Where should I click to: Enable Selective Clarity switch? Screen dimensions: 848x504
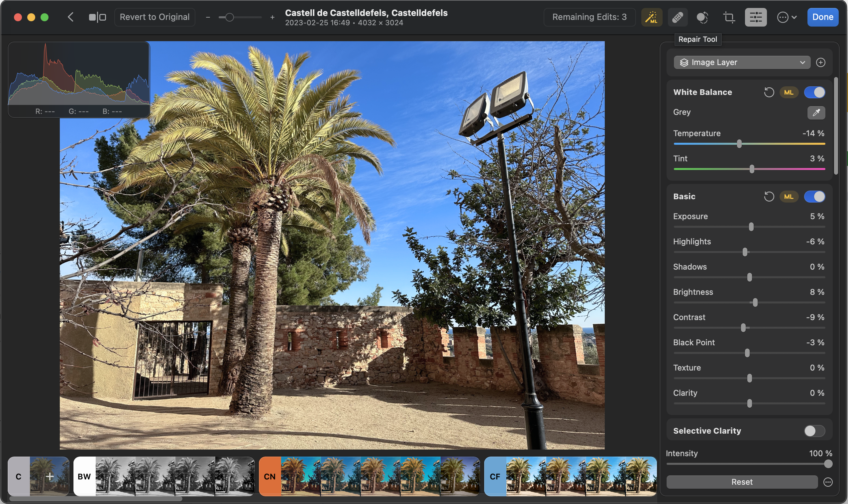(x=814, y=431)
